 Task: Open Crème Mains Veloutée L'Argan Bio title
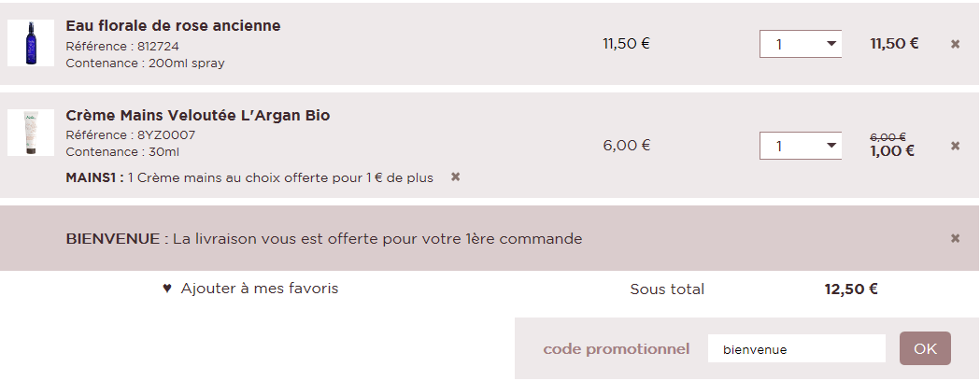[197, 116]
